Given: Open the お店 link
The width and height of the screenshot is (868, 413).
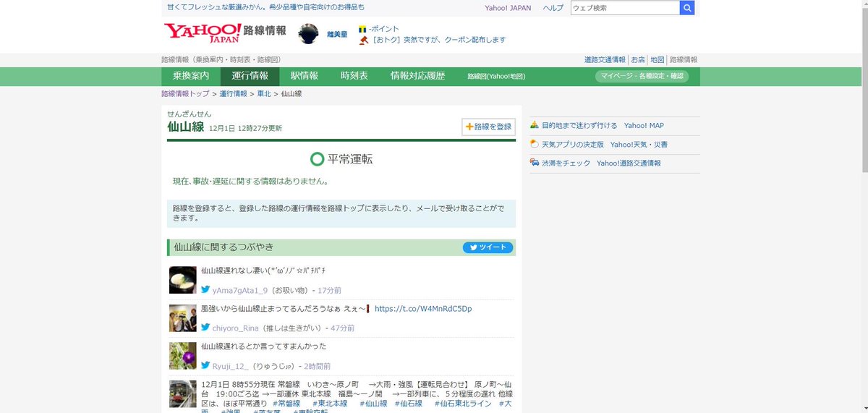Looking at the screenshot, I should [638, 60].
